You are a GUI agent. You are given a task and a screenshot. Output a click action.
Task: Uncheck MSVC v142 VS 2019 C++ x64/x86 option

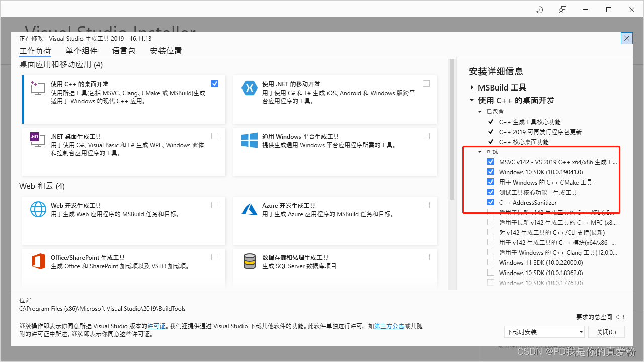point(491,162)
